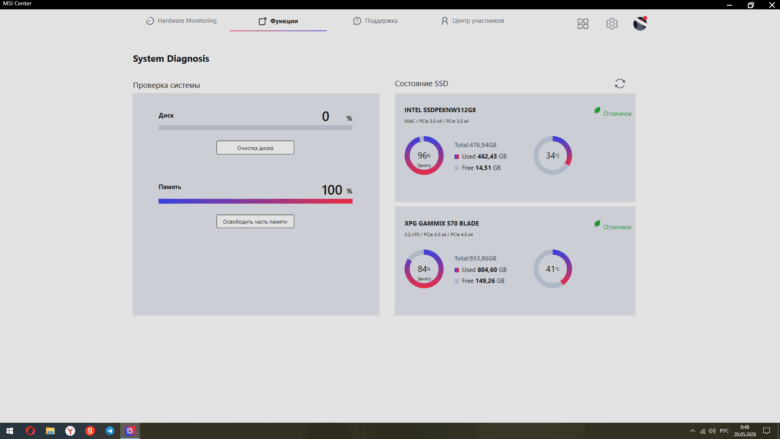Open the red Yandex icon in taskbar

tap(90, 431)
